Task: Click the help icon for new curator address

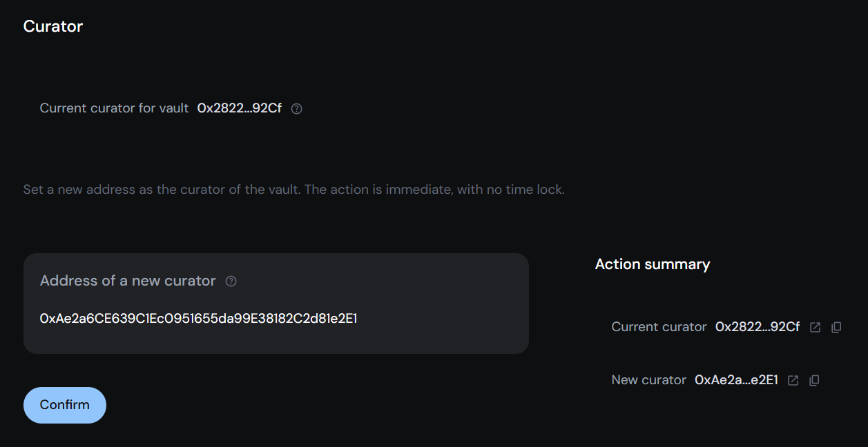Action: (x=231, y=281)
